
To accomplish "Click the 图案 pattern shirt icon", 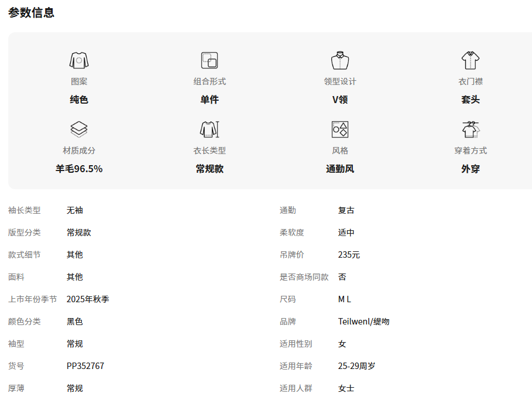I will click(x=79, y=60).
